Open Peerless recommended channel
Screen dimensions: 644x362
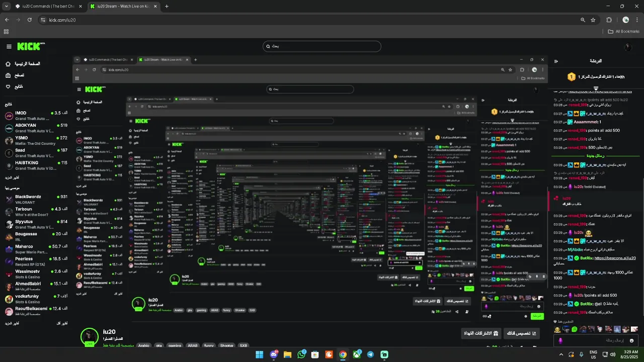[x=36, y=261]
